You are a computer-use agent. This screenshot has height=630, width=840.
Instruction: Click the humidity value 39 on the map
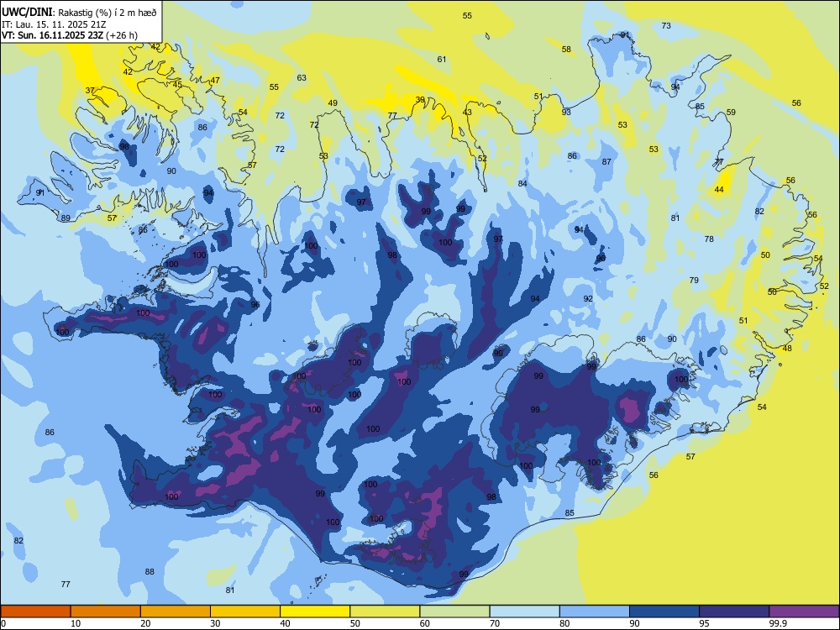pyautogui.click(x=420, y=100)
